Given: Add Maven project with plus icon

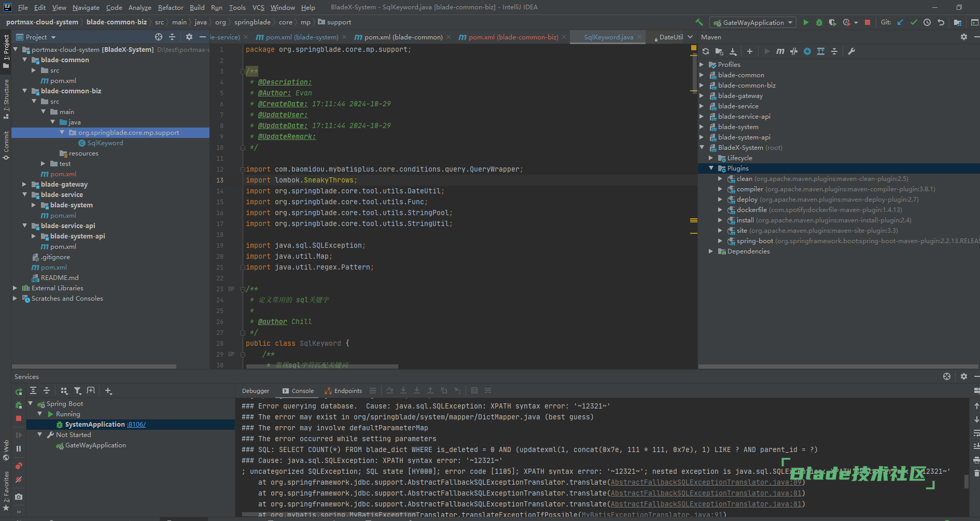Looking at the screenshot, I should pyautogui.click(x=750, y=51).
